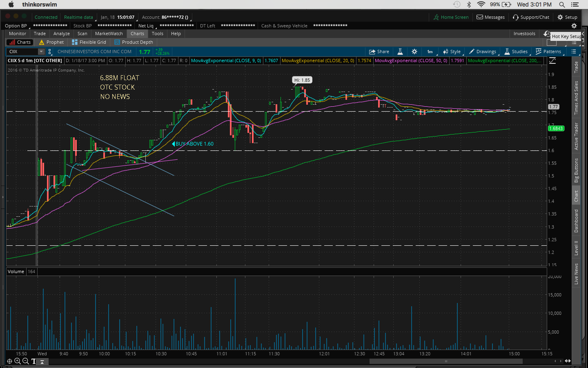Click the Support/Chat button
This screenshot has height=368, width=588.
pos(531,17)
